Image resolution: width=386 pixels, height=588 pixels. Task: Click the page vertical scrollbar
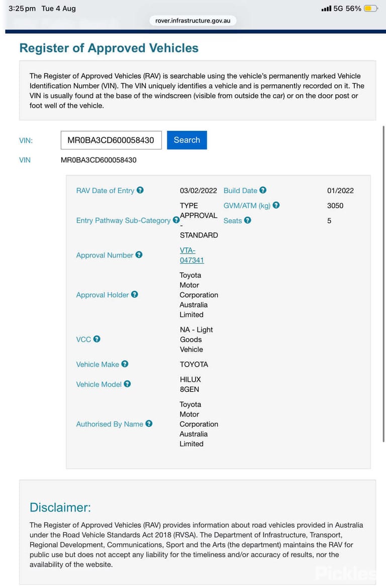click(x=383, y=284)
